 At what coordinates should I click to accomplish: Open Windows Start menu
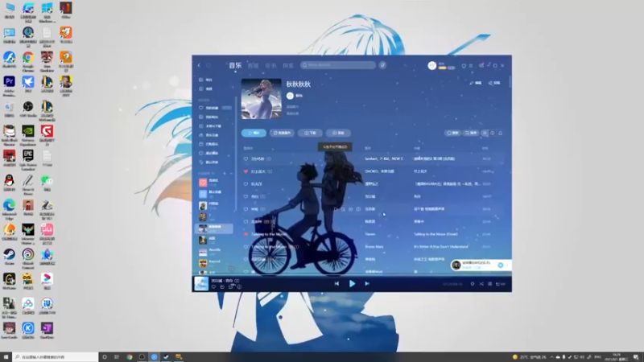(6, 357)
